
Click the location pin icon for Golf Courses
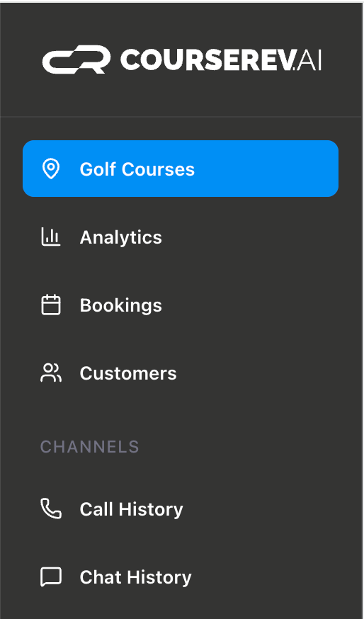51,169
